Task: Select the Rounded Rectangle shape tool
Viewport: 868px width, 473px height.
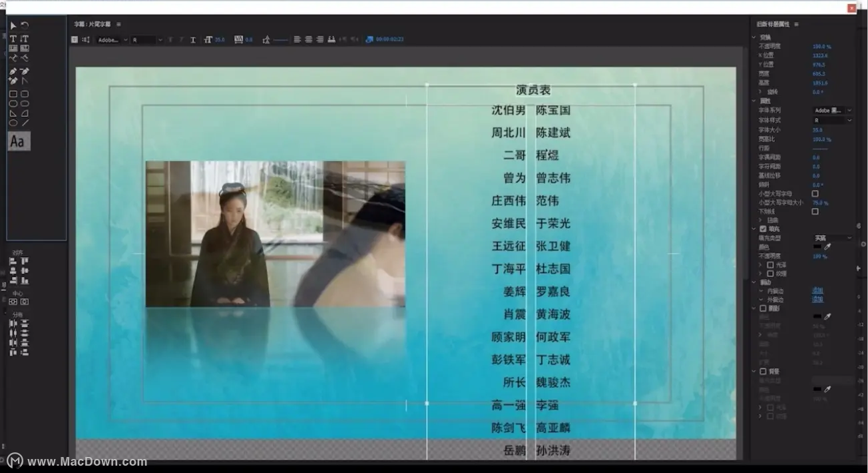Action: click(x=25, y=94)
